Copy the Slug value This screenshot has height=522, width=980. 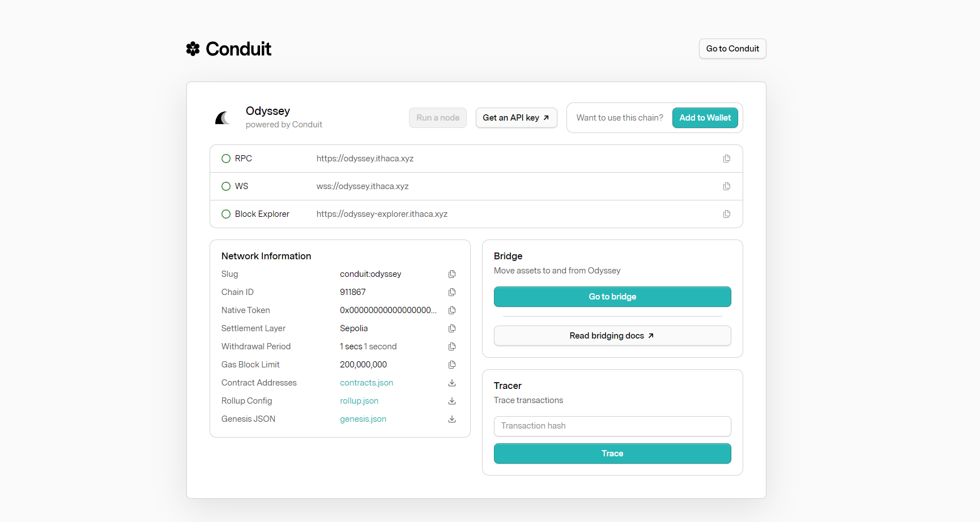pyautogui.click(x=452, y=274)
